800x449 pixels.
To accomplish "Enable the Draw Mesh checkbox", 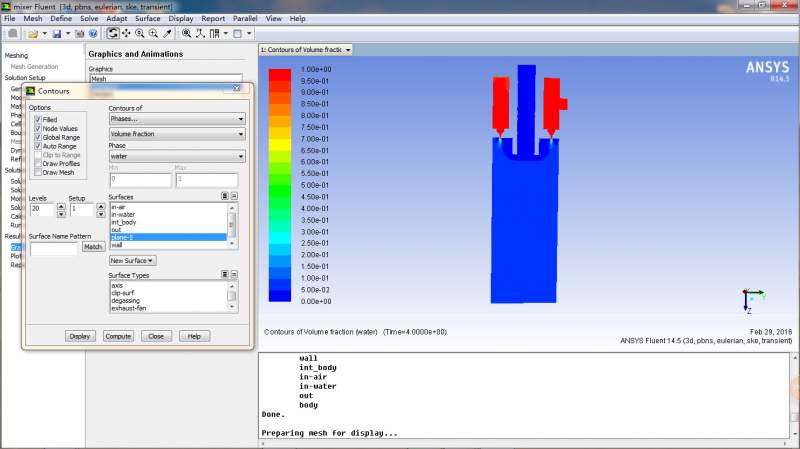I will (38, 172).
